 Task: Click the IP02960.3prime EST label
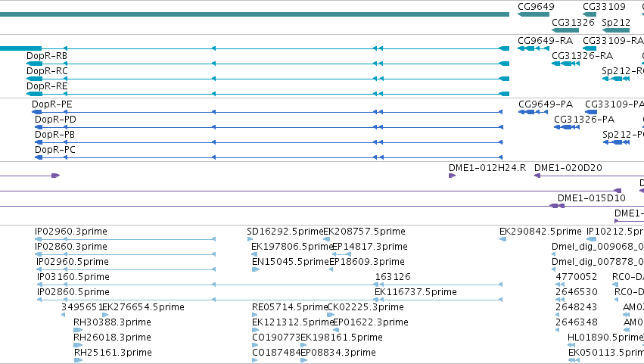[71, 232]
